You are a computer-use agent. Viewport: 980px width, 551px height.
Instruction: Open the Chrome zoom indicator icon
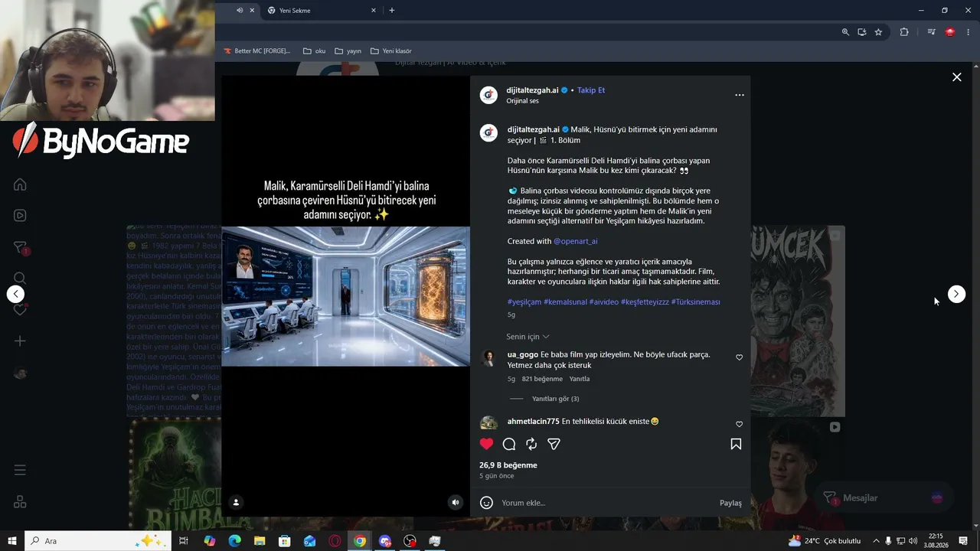pyautogui.click(x=845, y=32)
